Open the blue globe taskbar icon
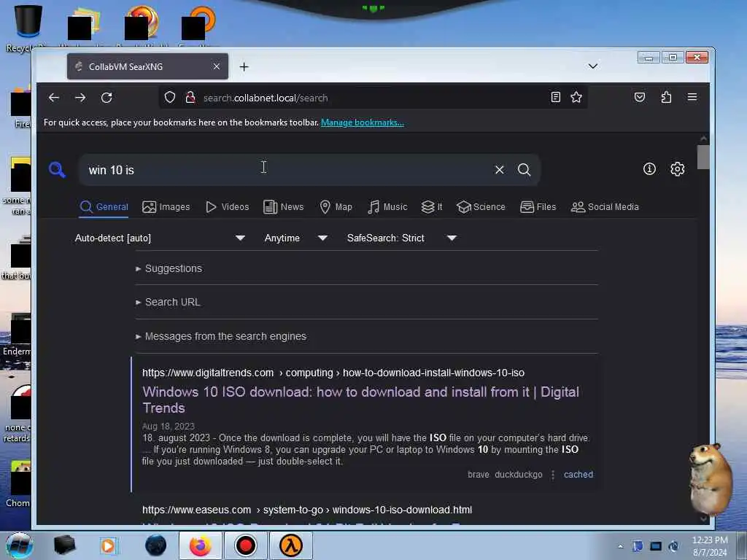The width and height of the screenshot is (747, 560). click(x=156, y=545)
